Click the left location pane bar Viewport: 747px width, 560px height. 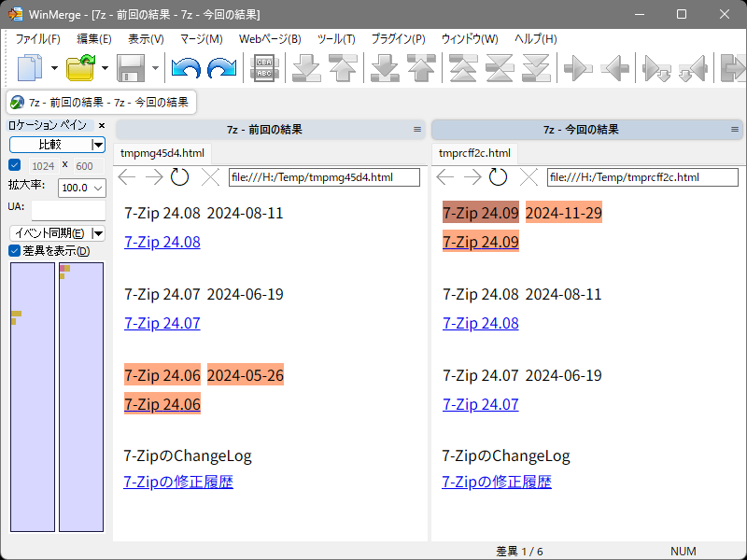pyautogui.click(x=33, y=397)
